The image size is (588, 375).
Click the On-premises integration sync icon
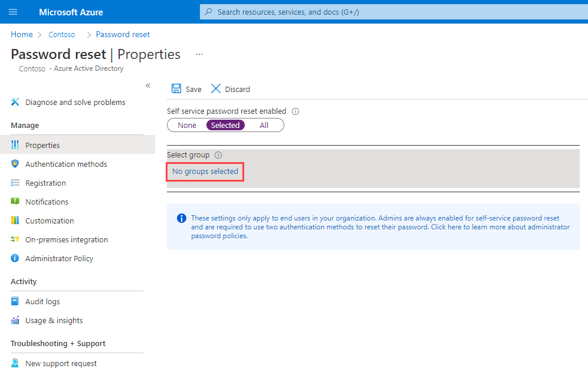14,239
